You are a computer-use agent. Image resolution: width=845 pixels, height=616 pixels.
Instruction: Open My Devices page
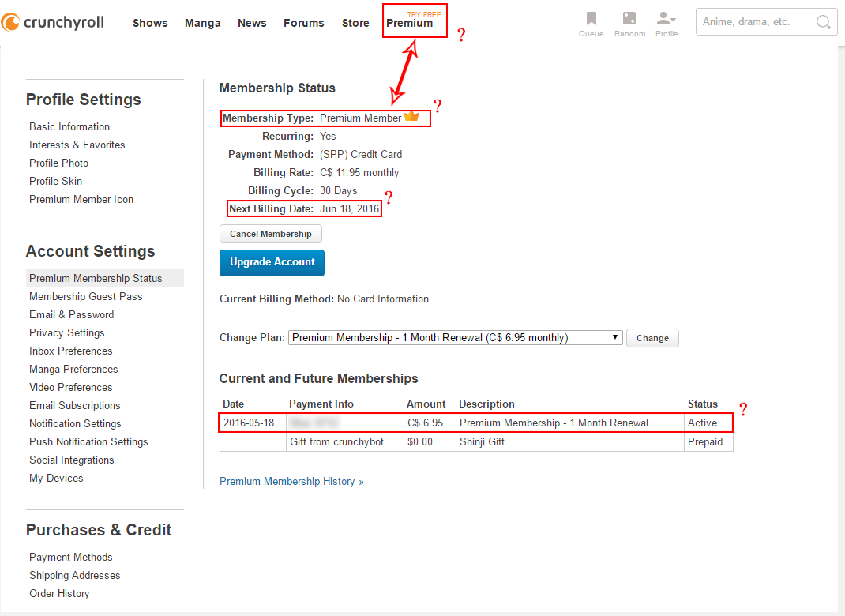(56, 478)
